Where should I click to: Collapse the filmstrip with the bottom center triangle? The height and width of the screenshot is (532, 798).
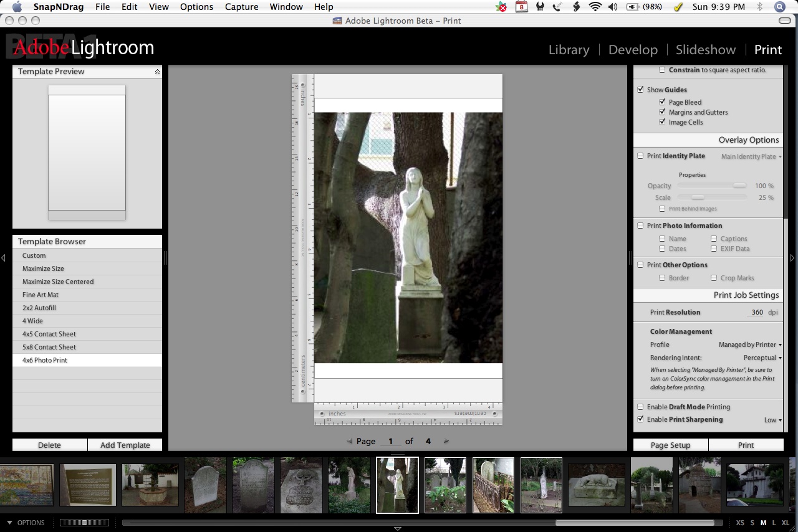(398, 528)
